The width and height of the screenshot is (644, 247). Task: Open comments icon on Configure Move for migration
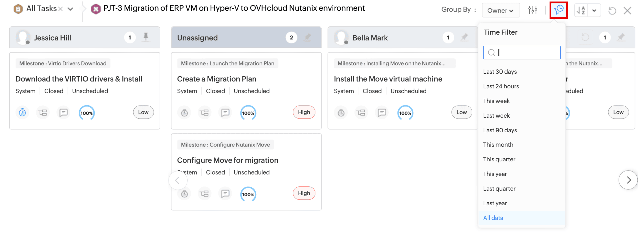coord(225,194)
